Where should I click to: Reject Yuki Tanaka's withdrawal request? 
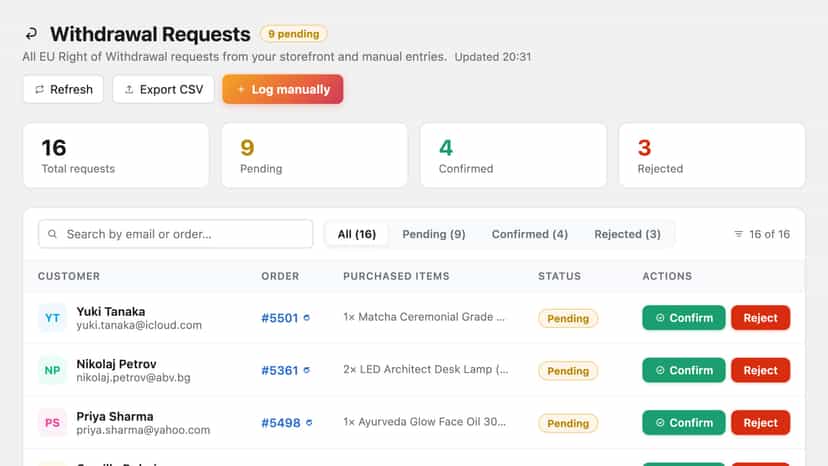pos(760,318)
